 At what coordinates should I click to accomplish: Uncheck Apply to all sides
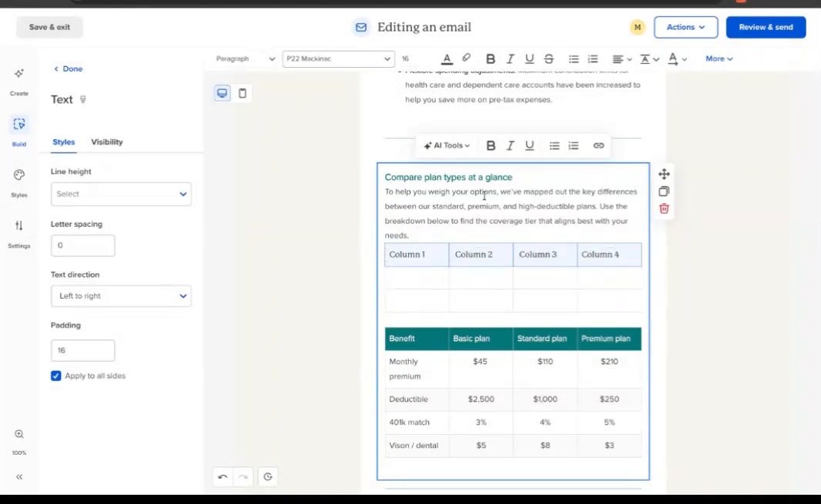point(56,375)
